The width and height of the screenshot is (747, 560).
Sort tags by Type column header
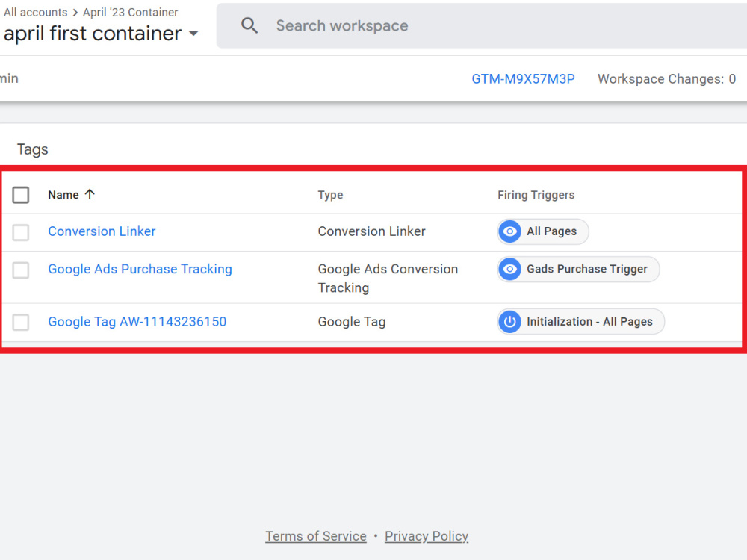coord(331,195)
